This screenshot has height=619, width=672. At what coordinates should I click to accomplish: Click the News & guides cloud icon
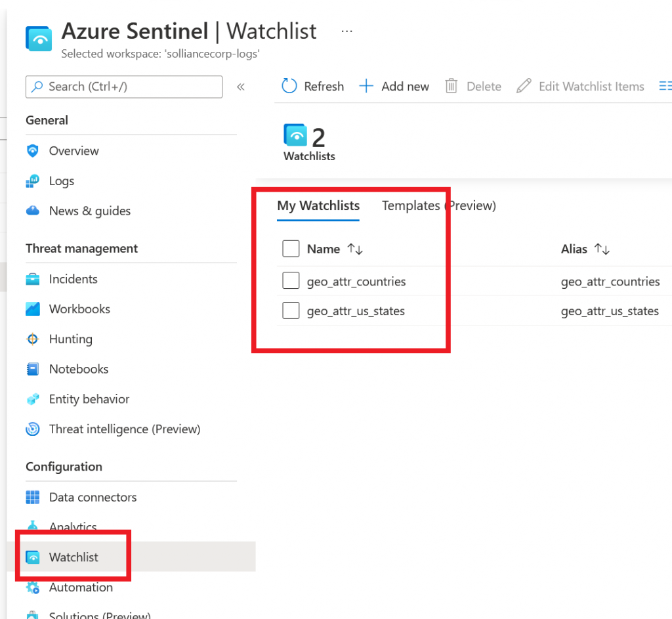[x=33, y=211]
